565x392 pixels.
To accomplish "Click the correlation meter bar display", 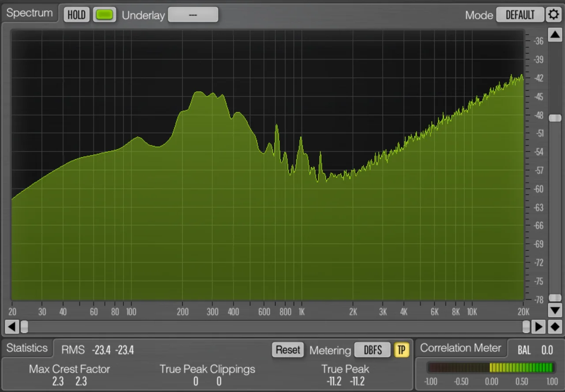I will pos(490,367).
